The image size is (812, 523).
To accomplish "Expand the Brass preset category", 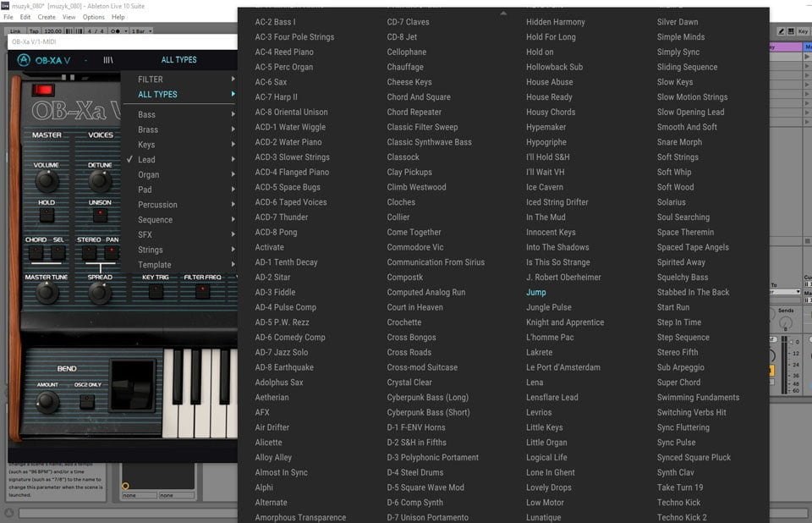I will [x=179, y=129].
